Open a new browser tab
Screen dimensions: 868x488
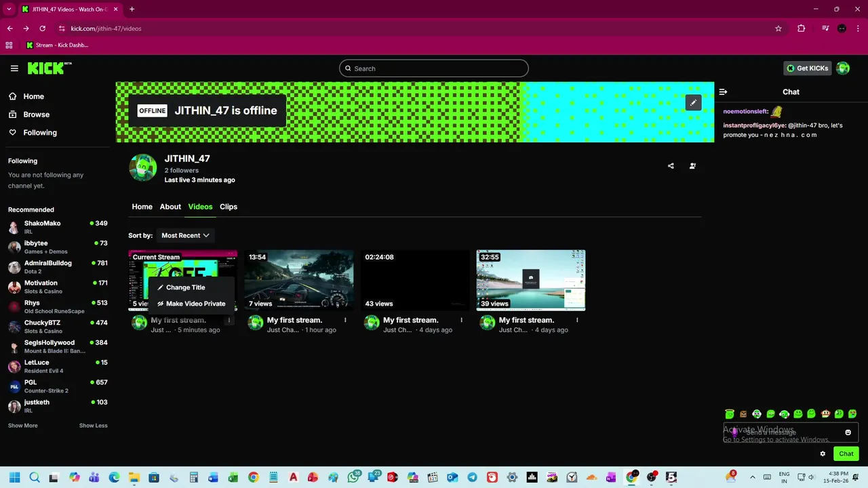coord(132,9)
